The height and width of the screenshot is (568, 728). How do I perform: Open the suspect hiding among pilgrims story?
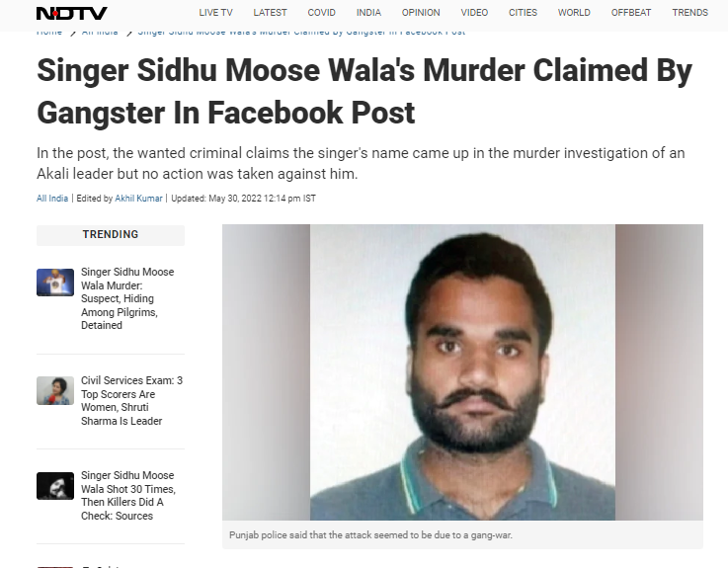click(x=127, y=298)
